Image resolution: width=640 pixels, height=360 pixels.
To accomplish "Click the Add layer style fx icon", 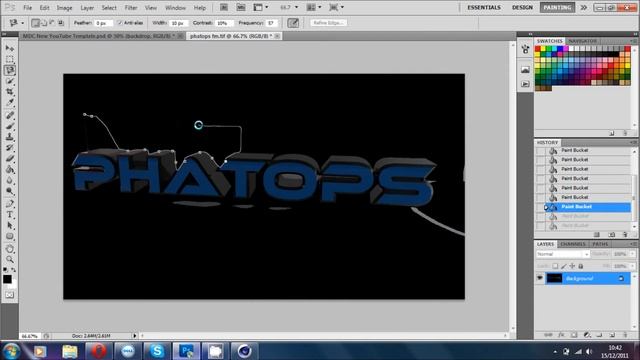I will pos(561,335).
